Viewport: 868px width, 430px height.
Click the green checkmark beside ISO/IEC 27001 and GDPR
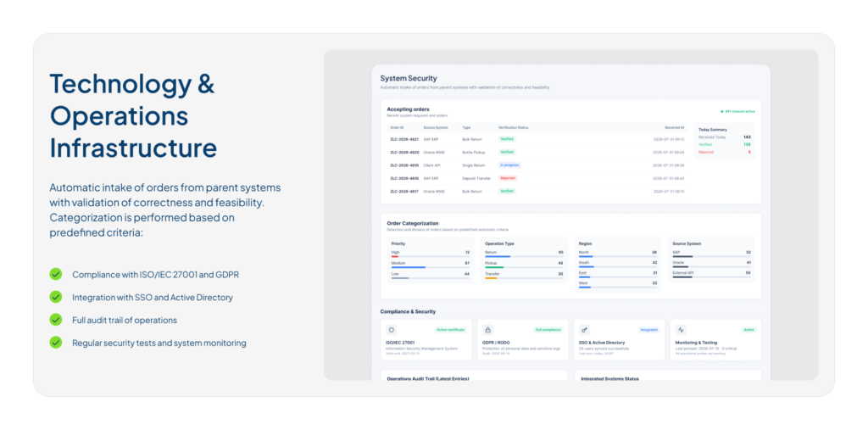click(56, 274)
